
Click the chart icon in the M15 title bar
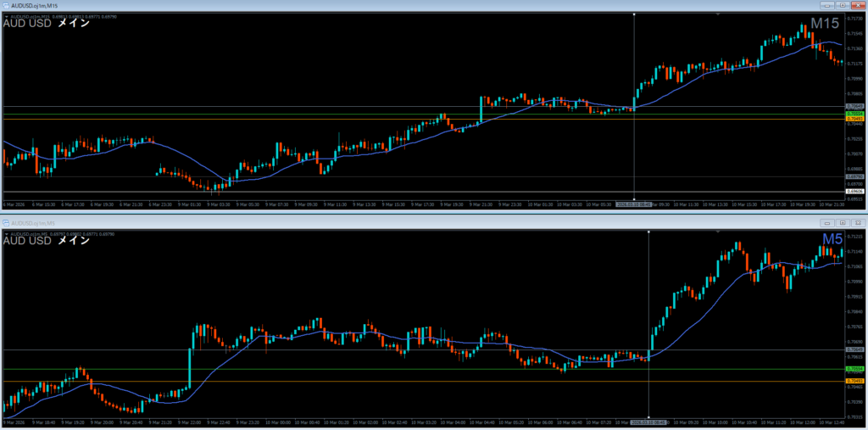click(x=5, y=5)
